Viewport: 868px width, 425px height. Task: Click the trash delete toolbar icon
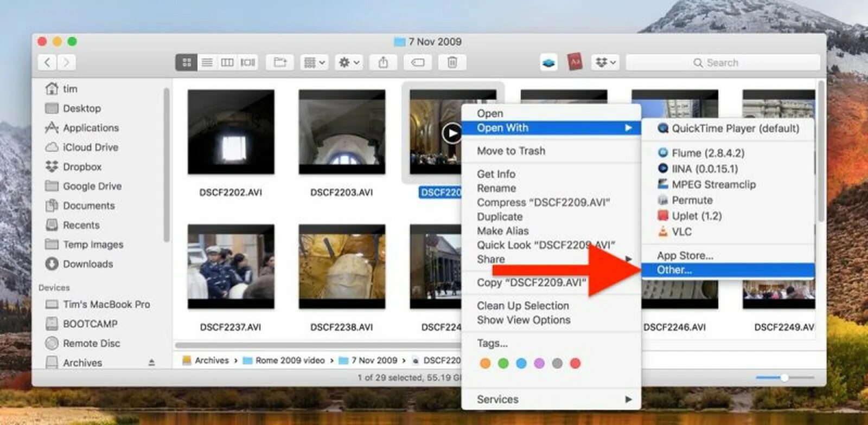pyautogui.click(x=452, y=62)
